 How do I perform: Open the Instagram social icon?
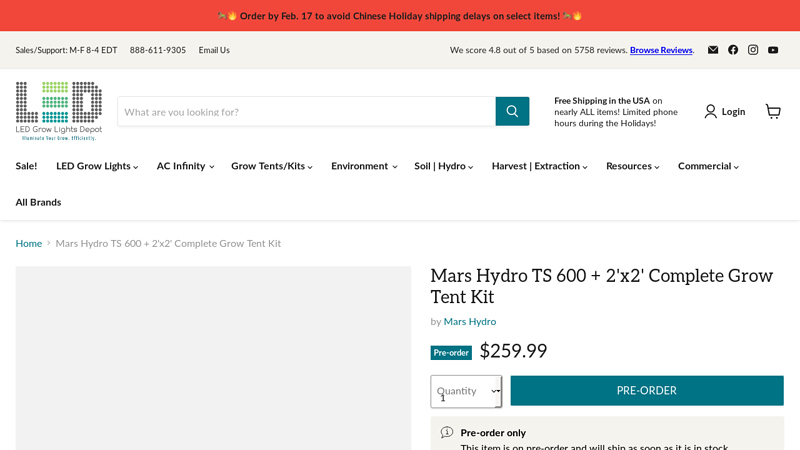coord(753,50)
